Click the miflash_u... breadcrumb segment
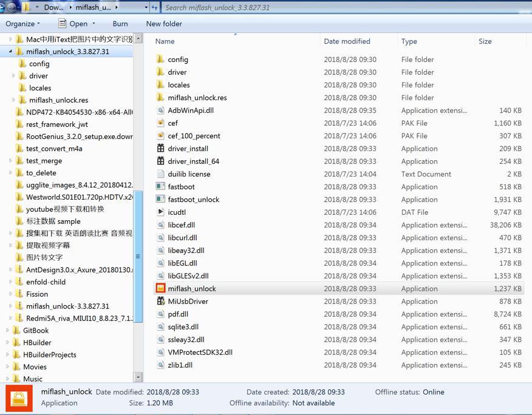This screenshot has width=532, height=415. point(94,7)
